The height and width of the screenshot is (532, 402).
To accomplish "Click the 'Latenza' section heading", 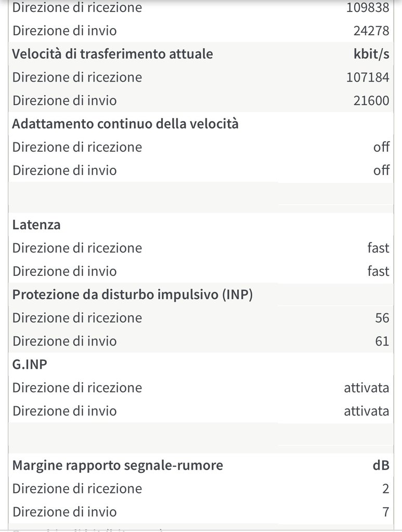I will click(x=36, y=225).
